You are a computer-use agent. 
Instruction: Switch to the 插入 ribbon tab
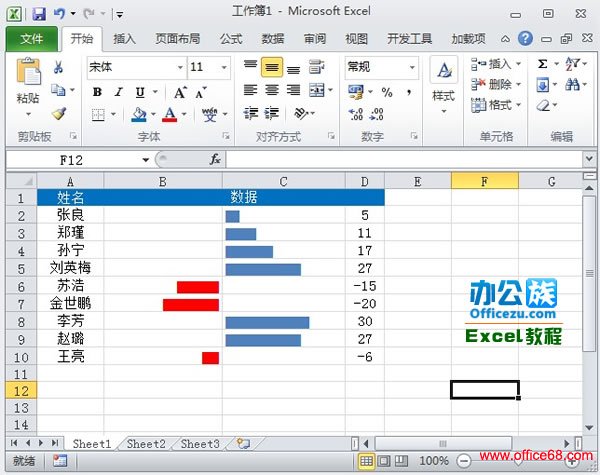pyautogui.click(x=124, y=39)
